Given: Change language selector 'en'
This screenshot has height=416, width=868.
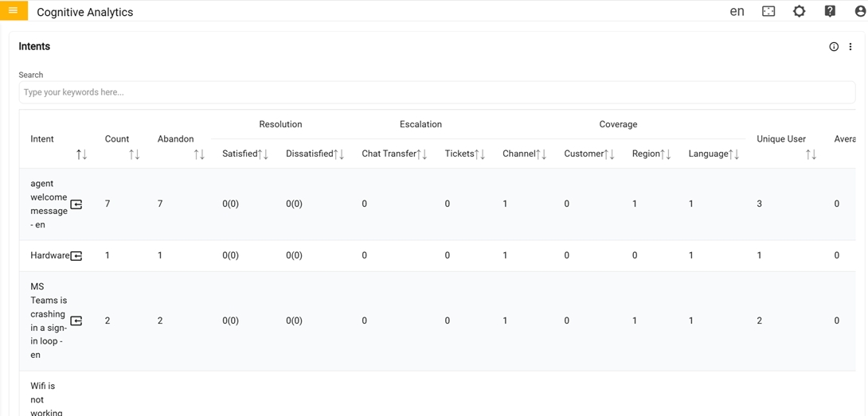Looking at the screenshot, I should (x=737, y=11).
